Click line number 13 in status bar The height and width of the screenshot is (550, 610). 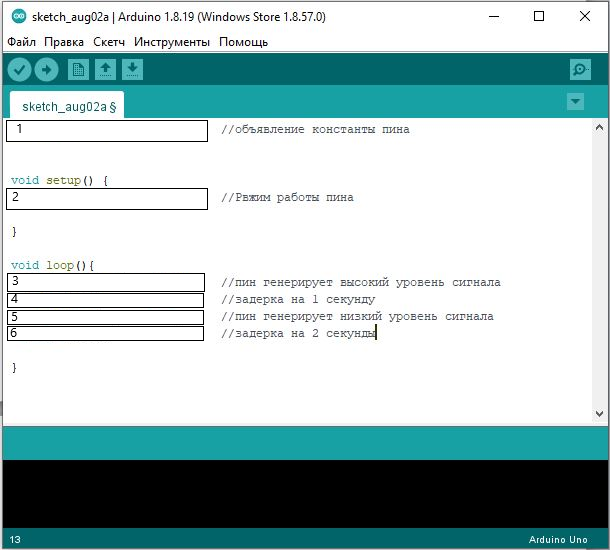15,539
